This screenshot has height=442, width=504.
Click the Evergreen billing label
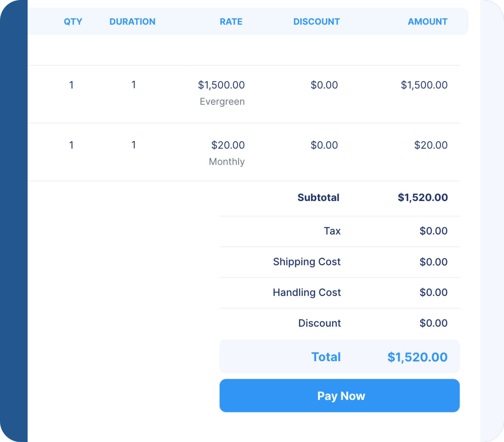point(222,102)
